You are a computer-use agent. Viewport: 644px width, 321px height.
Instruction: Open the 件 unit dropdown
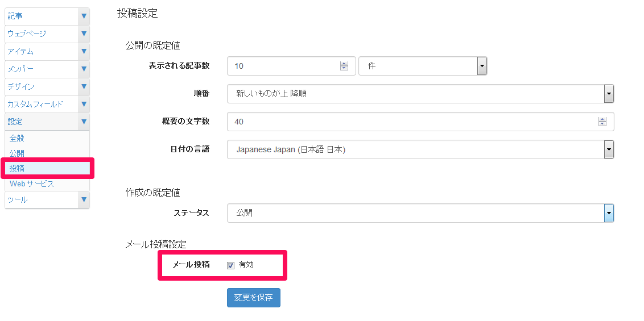[482, 66]
